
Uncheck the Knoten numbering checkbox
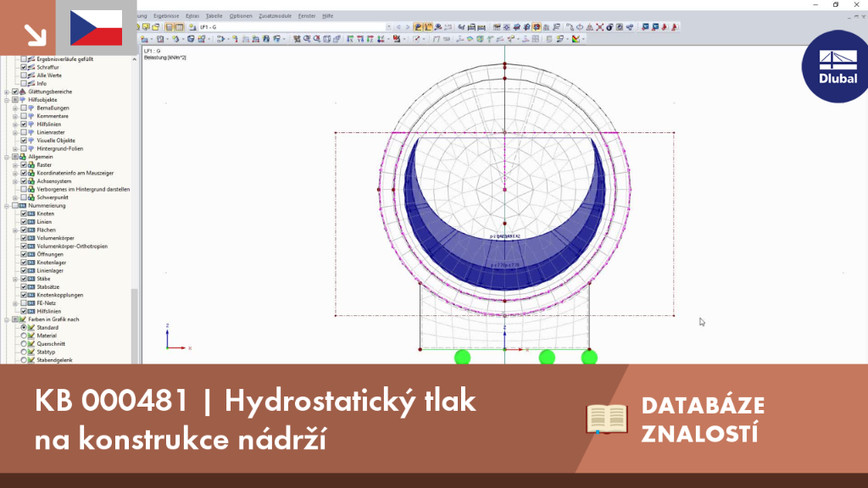click(x=24, y=213)
